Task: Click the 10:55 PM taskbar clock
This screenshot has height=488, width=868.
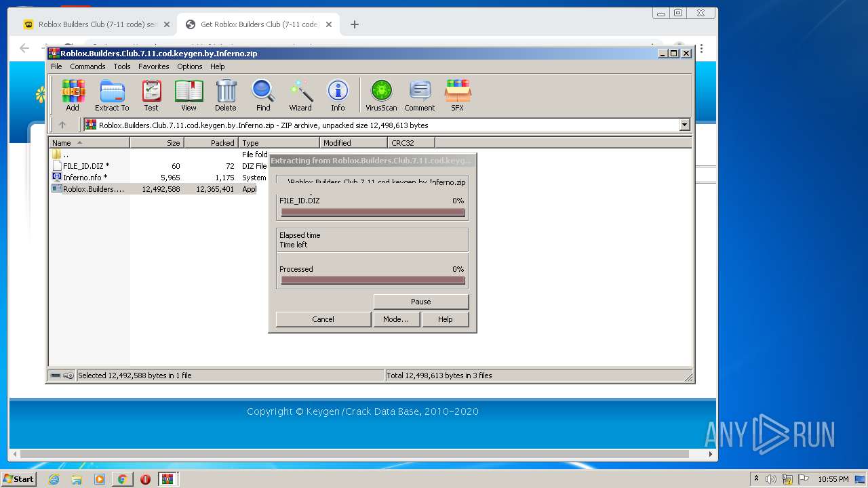Action: [833, 479]
